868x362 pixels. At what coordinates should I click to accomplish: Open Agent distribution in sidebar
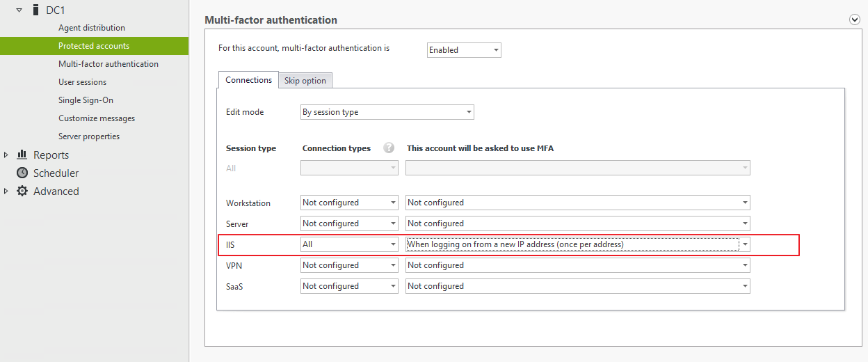92,28
